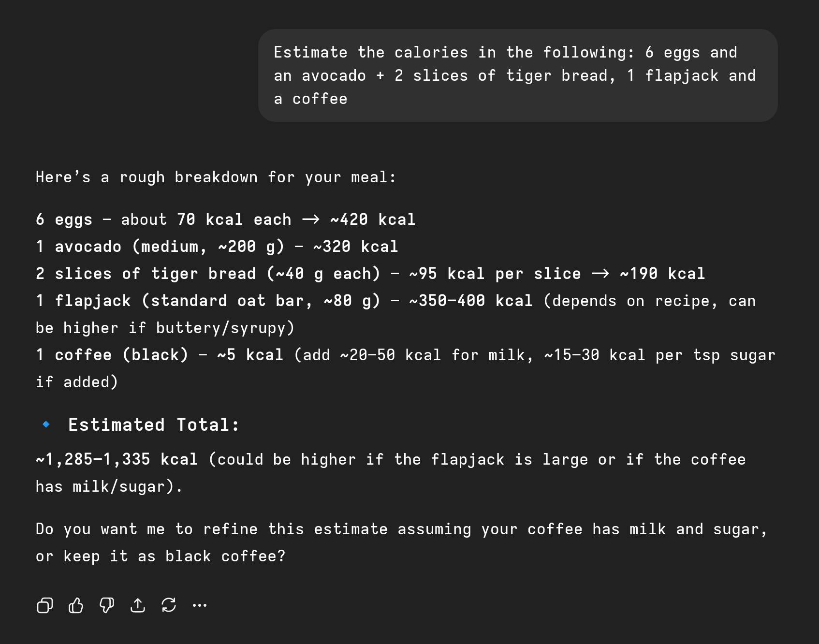Mark the response with thumbs down

coord(107,605)
